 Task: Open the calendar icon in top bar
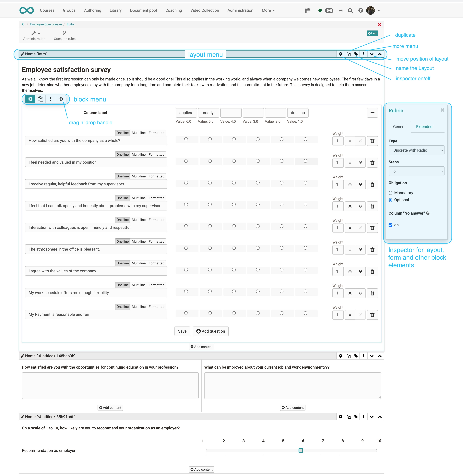pos(308,10)
